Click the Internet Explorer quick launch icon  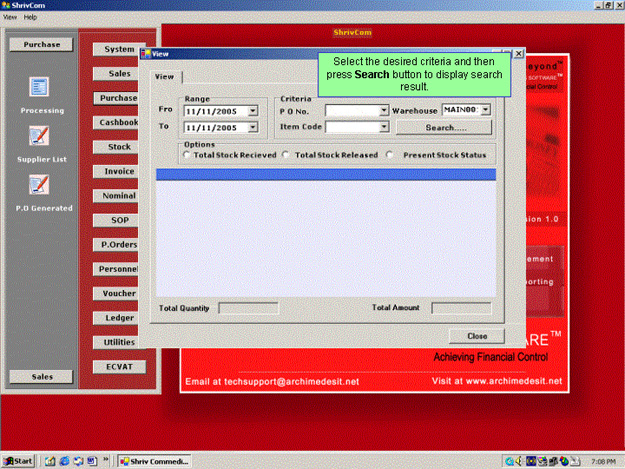click(x=64, y=461)
